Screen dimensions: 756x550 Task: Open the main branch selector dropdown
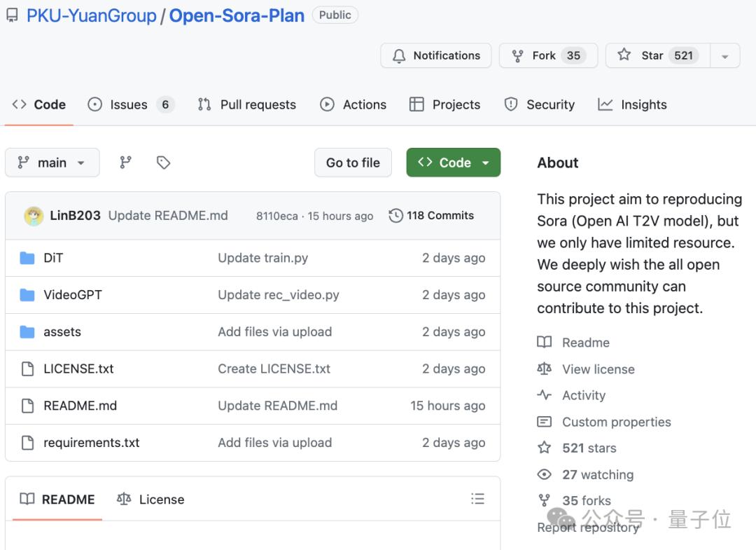pos(52,163)
